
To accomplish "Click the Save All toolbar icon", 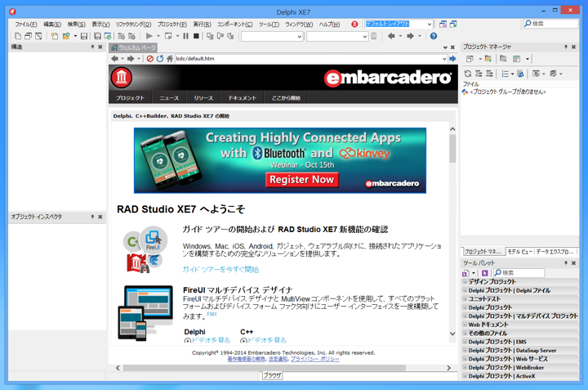I will [x=97, y=36].
